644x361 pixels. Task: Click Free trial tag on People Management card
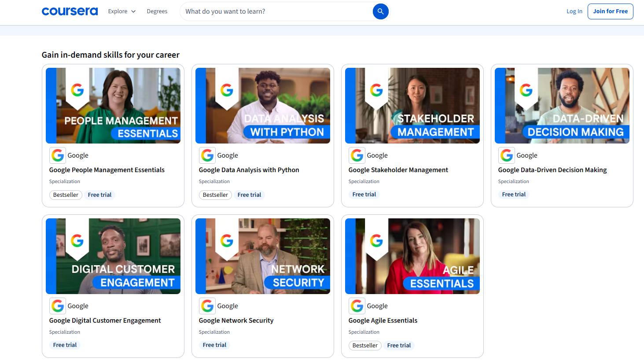(99, 195)
